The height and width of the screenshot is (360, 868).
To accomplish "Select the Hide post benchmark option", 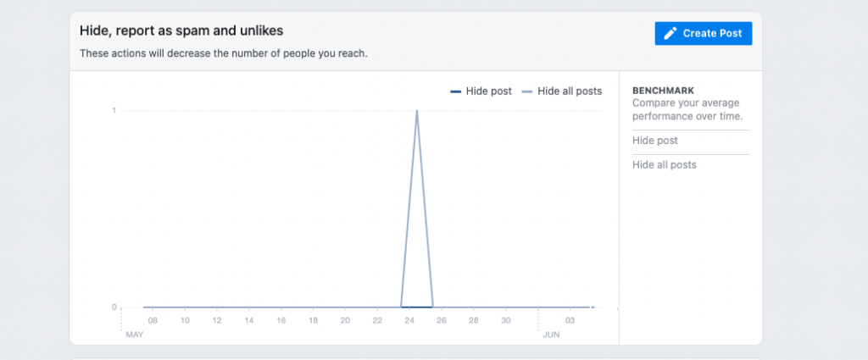I will pyautogui.click(x=655, y=141).
